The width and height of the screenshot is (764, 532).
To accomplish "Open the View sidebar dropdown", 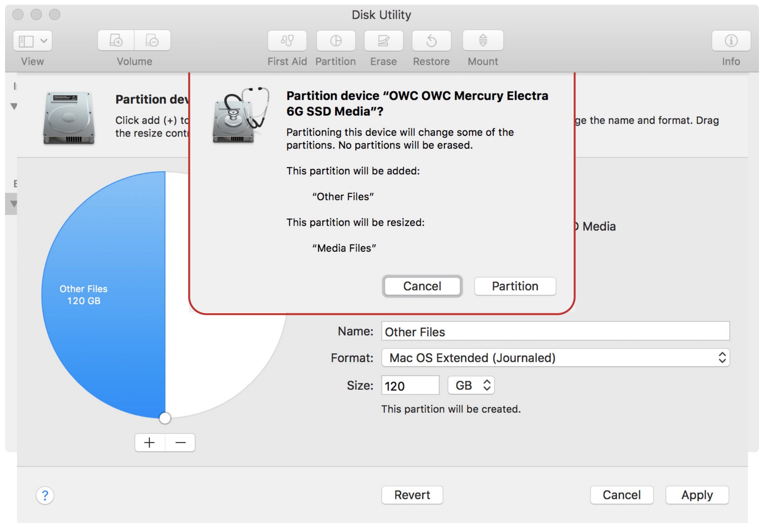I will coord(33,41).
